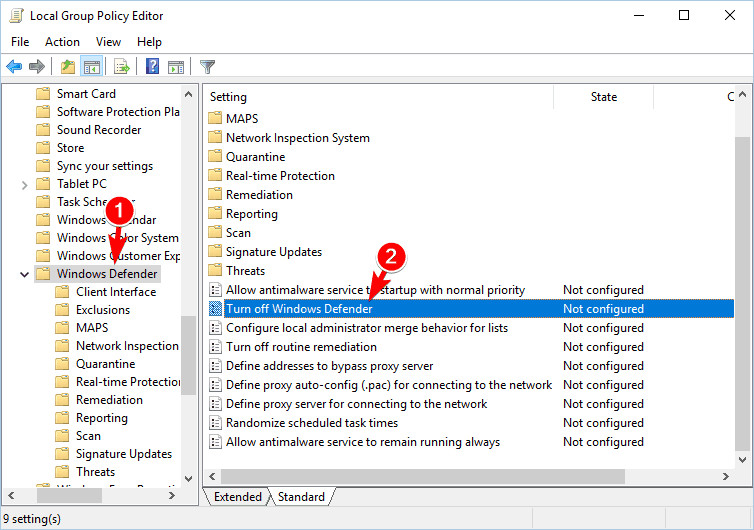Select Allow antimalware service to remain running always
The height and width of the screenshot is (530, 754).
coord(363,442)
